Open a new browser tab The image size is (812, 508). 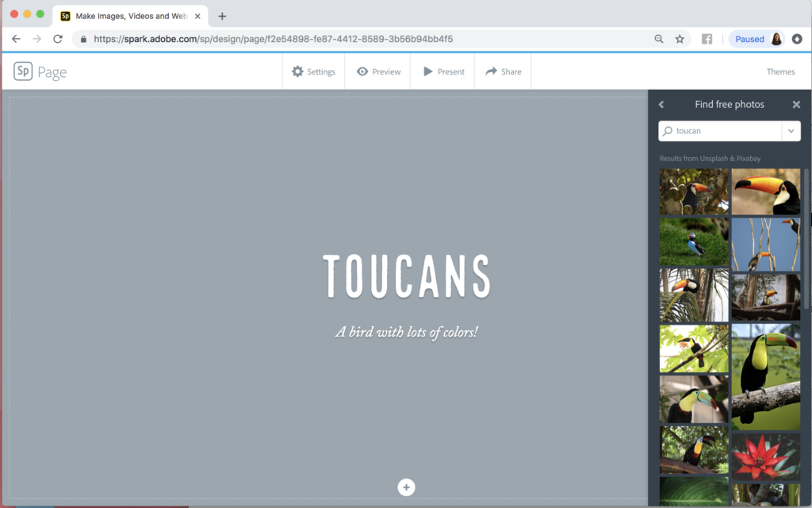[x=222, y=16]
